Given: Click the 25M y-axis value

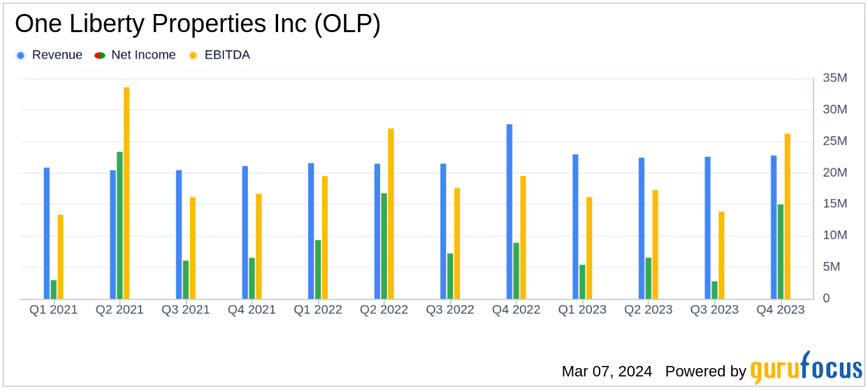Looking at the screenshot, I should (x=834, y=141).
